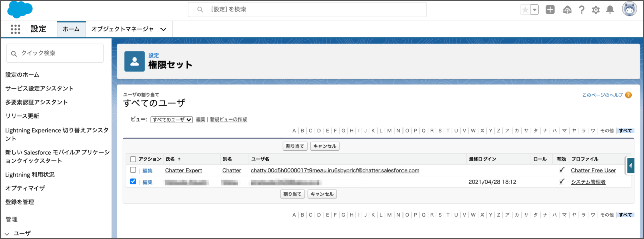
Task: Open the Trailhead guidance icon
Action: click(567, 10)
